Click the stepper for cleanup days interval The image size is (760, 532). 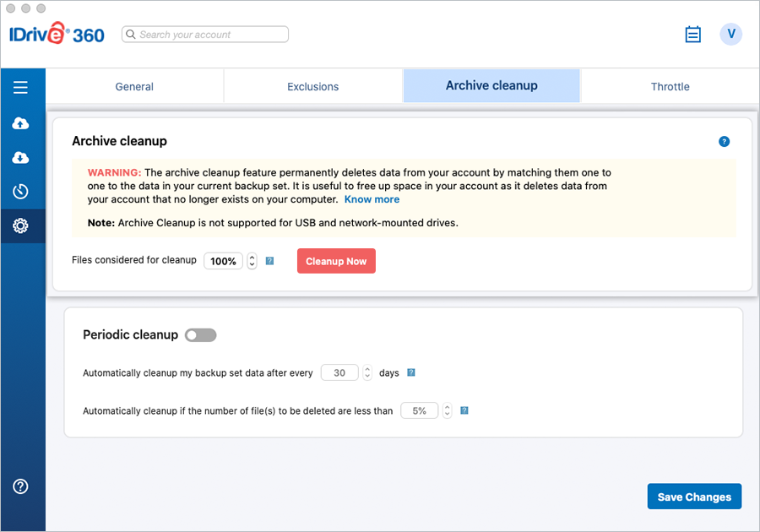pyautogui.click(x=367, y=372)
